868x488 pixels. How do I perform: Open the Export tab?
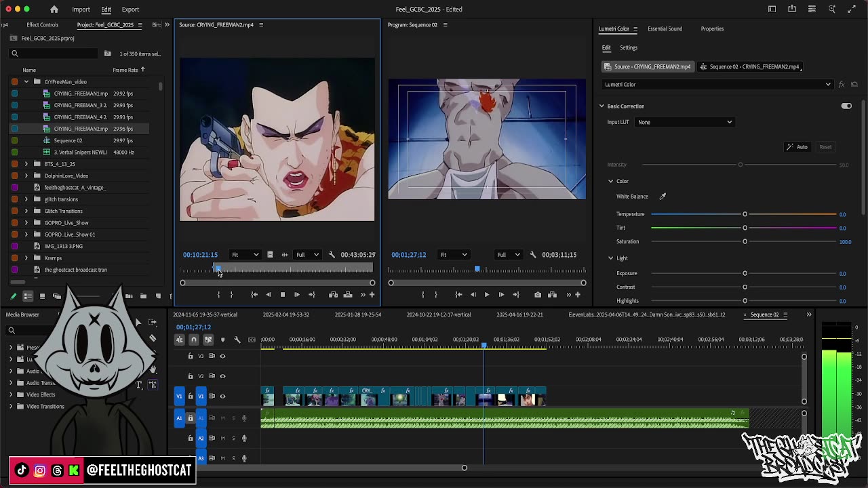click(130, 9)
